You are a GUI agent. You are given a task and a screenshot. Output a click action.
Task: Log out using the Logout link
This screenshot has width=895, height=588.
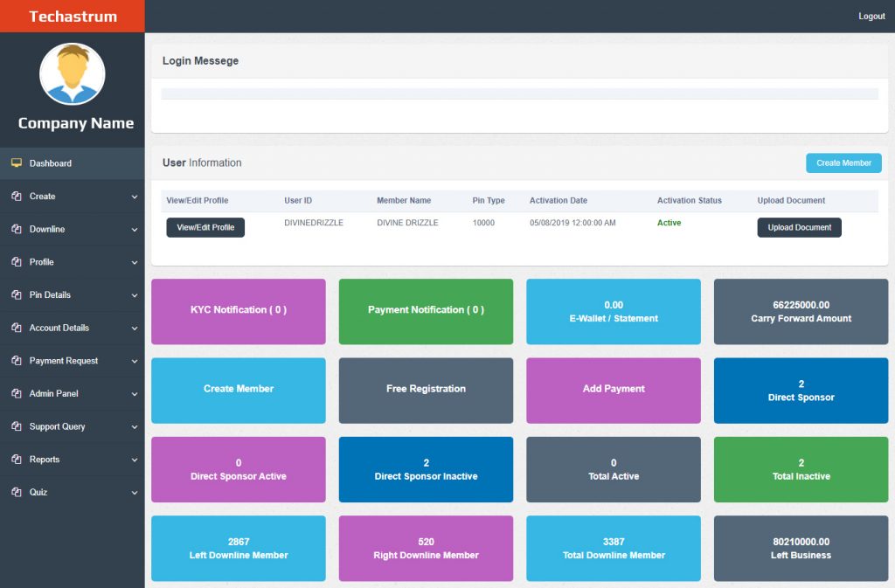(871, 17)
